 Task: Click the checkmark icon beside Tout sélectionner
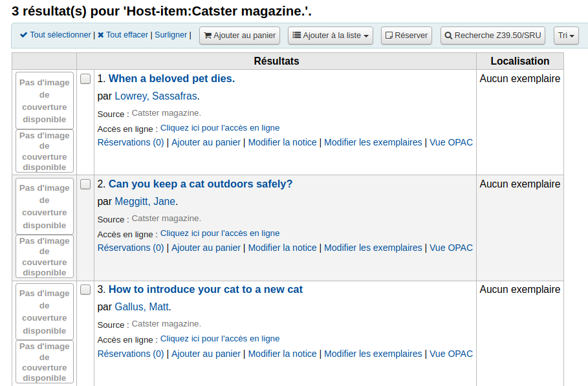click(24, 35)
